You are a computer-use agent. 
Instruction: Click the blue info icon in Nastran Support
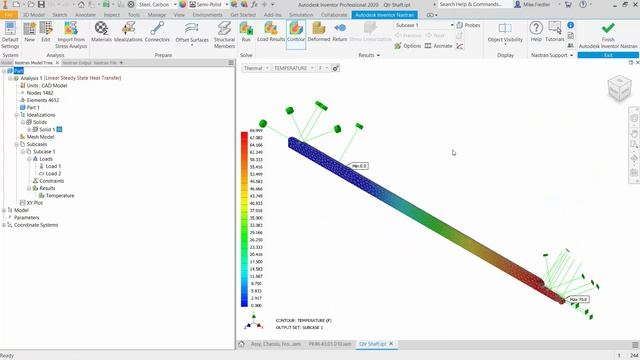(x=571, y=25)
